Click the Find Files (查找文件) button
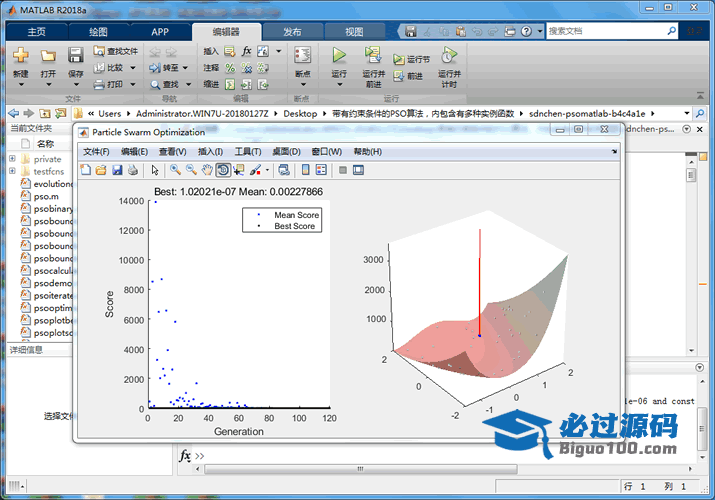715x500 pixels. pos(115,51)
